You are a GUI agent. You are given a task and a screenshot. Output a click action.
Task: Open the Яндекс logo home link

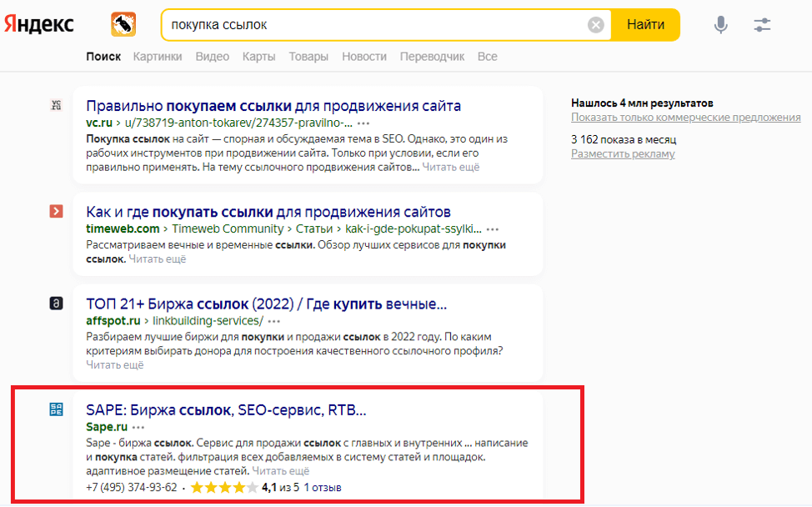(x=39, y=24)
